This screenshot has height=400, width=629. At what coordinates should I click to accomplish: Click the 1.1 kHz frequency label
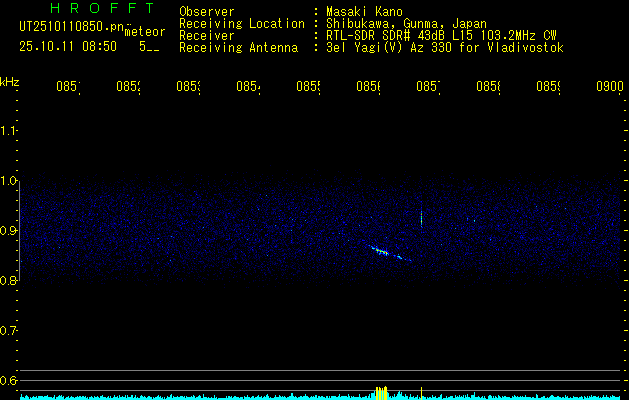8,130
